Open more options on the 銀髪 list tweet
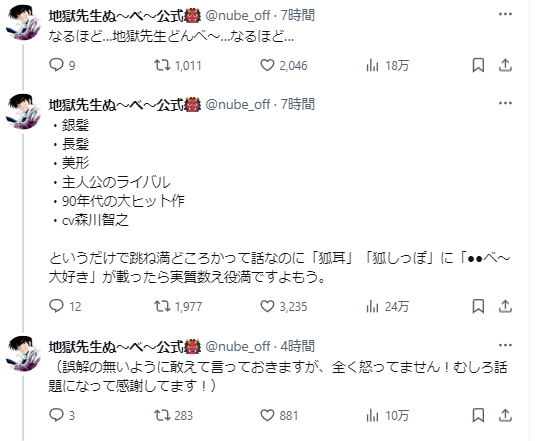The height and width of the screenshot is (441, 535). pyautogui.click(x=505, y=103)
